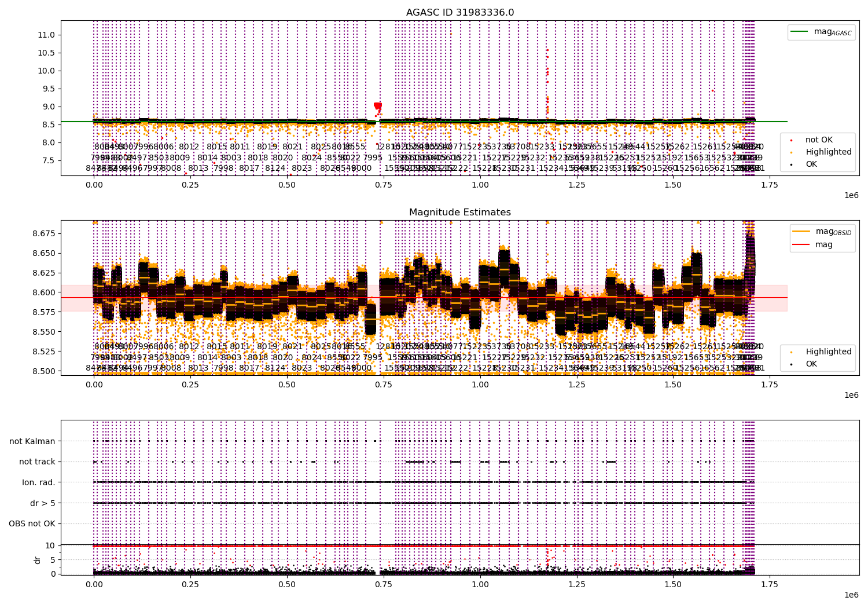Click the green line swatch in top legend

coord(800,32)
